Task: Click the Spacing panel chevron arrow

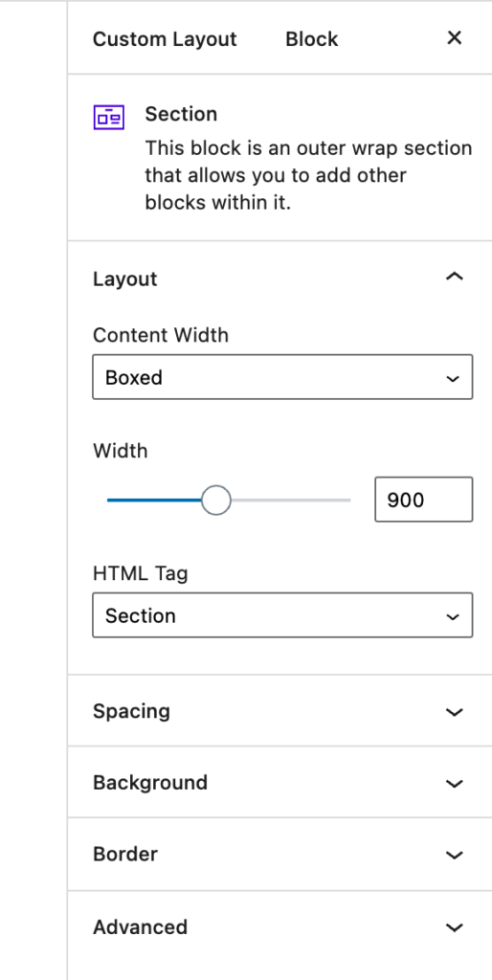Action: coord(455,712)
